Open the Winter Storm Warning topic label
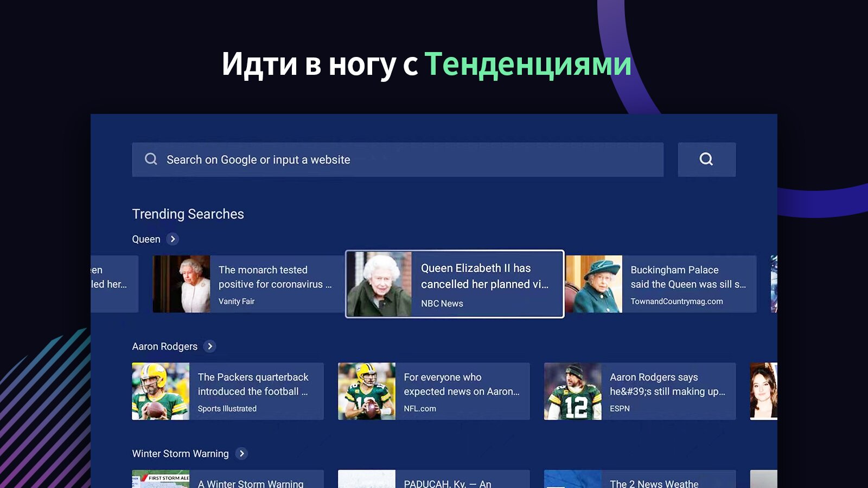868x488 pixels. (180, 453)
